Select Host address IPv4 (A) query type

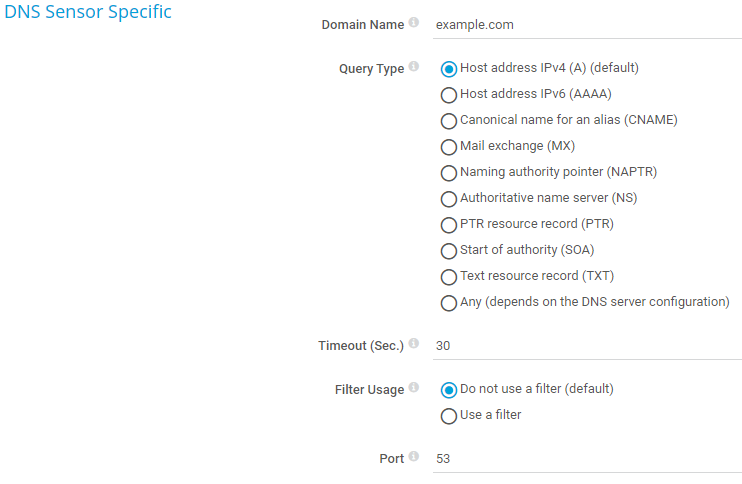pos(449,69)
